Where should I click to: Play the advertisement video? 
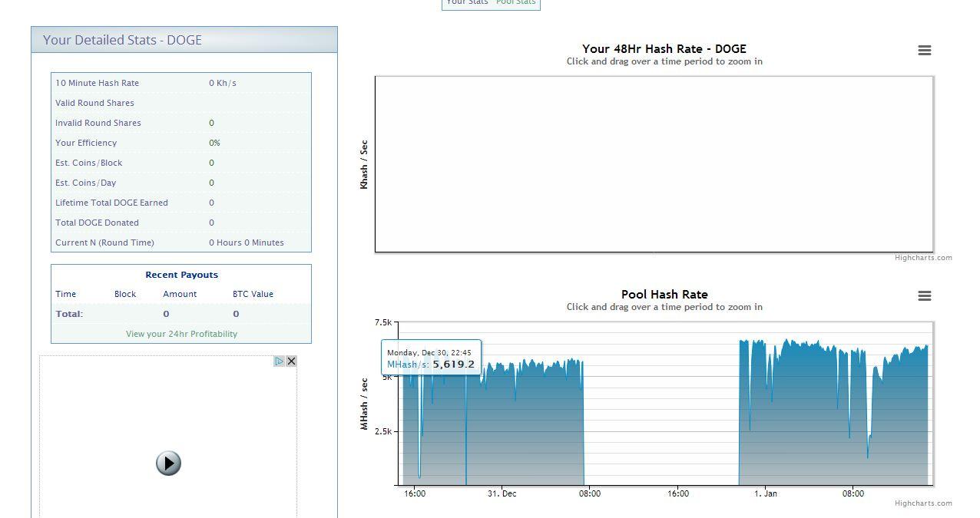(168, 463)
